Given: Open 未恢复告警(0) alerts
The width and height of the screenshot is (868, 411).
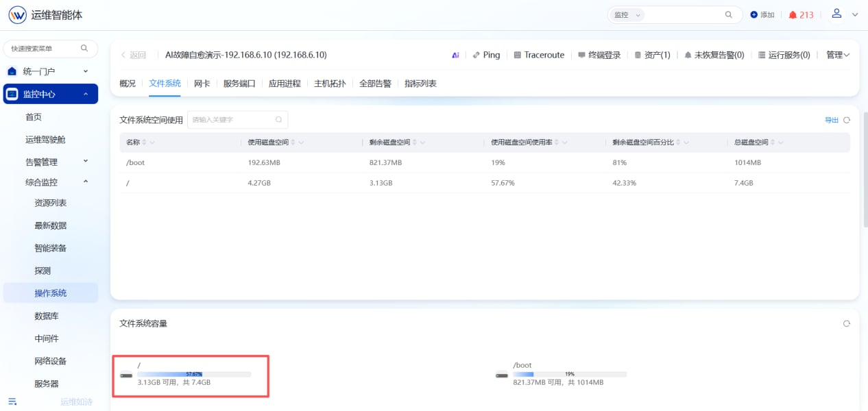Looking at the screenshot, I should coord(714,55).
